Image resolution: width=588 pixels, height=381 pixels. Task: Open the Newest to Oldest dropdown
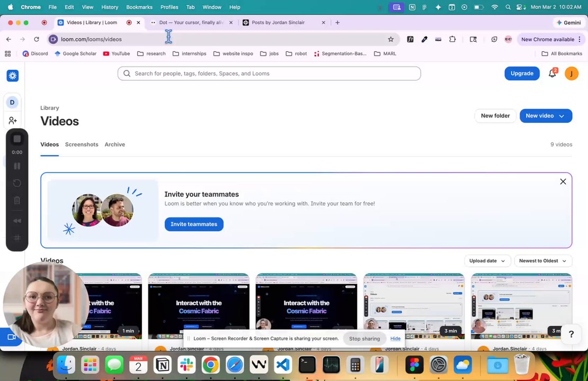(542, 261)
